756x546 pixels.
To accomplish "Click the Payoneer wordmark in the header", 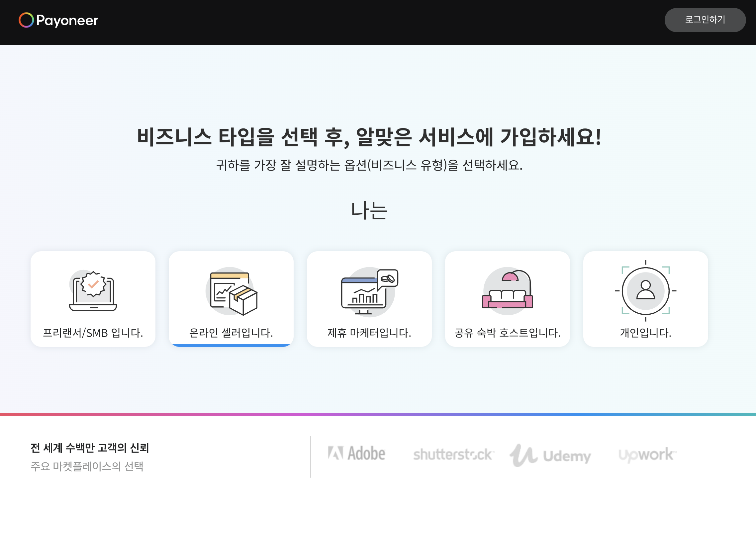I will point(67,21).
